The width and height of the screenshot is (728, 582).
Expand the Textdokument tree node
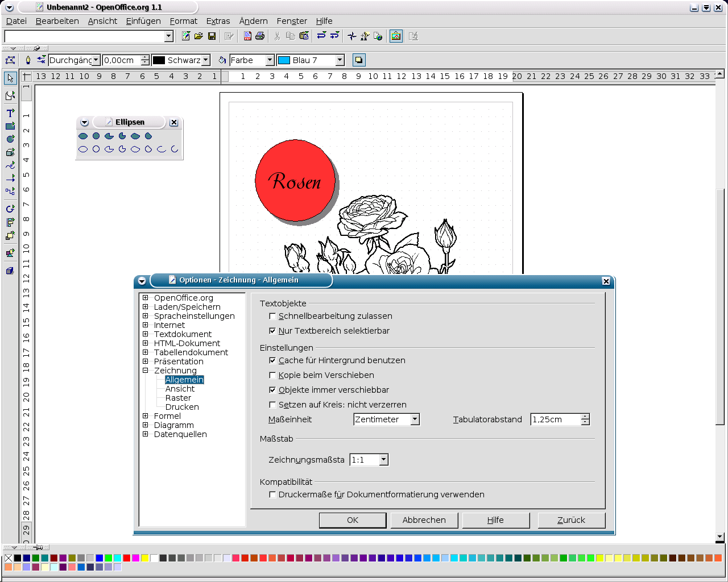click(x=146, y=334)
